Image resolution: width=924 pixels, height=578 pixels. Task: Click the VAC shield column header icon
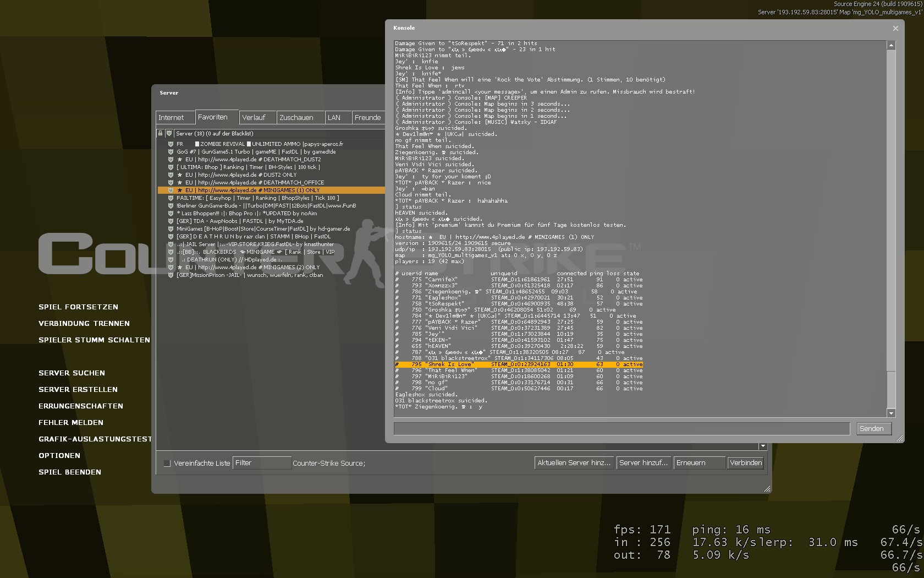169,133
